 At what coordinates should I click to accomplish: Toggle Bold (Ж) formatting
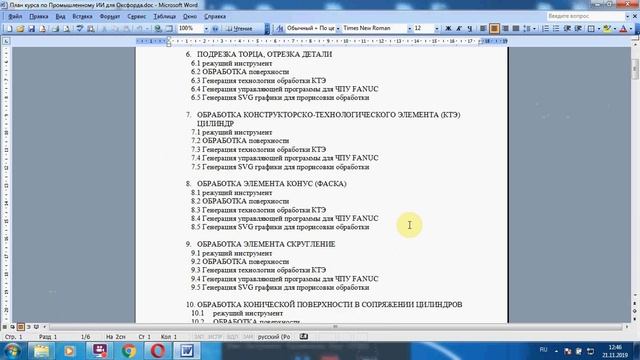(x=448, y=29)
